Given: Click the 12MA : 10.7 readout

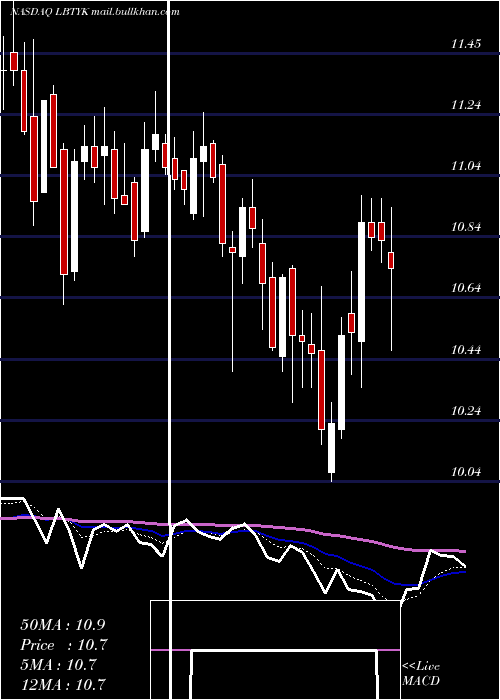Looking at the screenshot, I should click(x=63, y=684).
